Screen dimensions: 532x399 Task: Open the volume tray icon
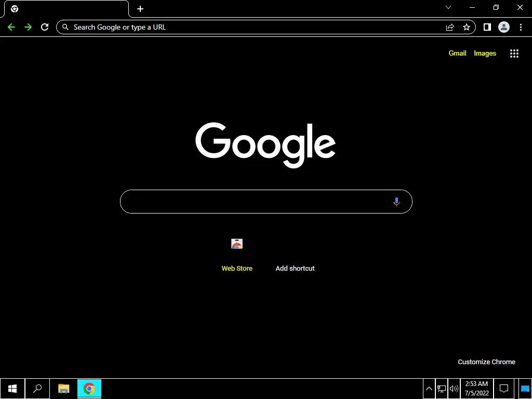[x=454, y=389]
